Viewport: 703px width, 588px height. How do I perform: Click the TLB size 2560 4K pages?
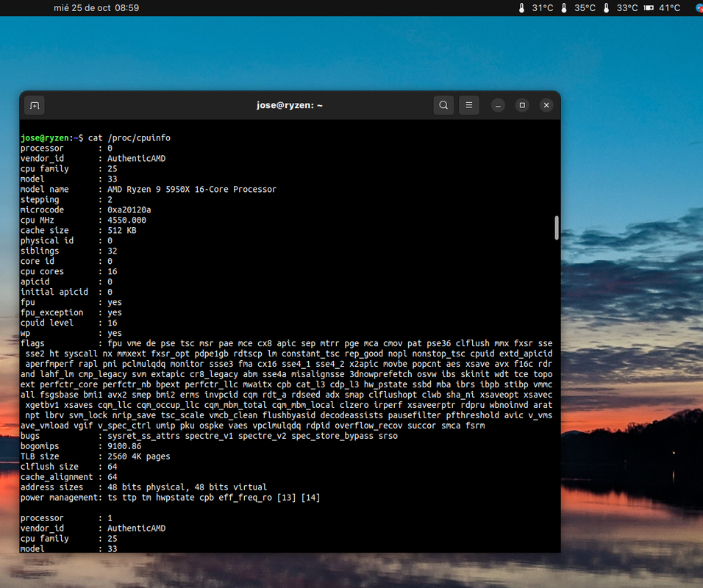[139, 456]
